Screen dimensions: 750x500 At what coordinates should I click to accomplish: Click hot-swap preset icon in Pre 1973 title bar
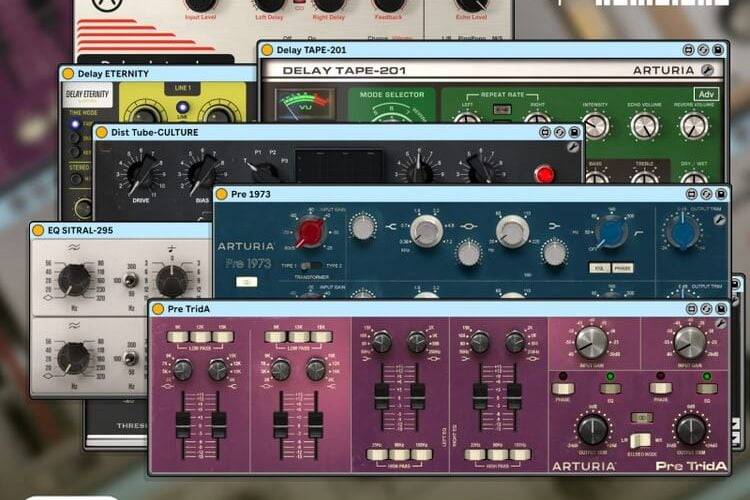[706, 194]
